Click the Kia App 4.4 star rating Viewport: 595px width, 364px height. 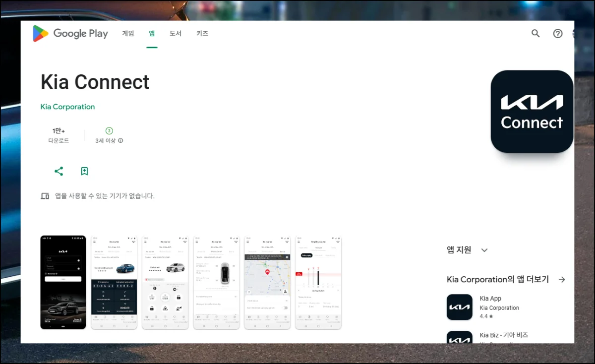[x=486, y=316]
